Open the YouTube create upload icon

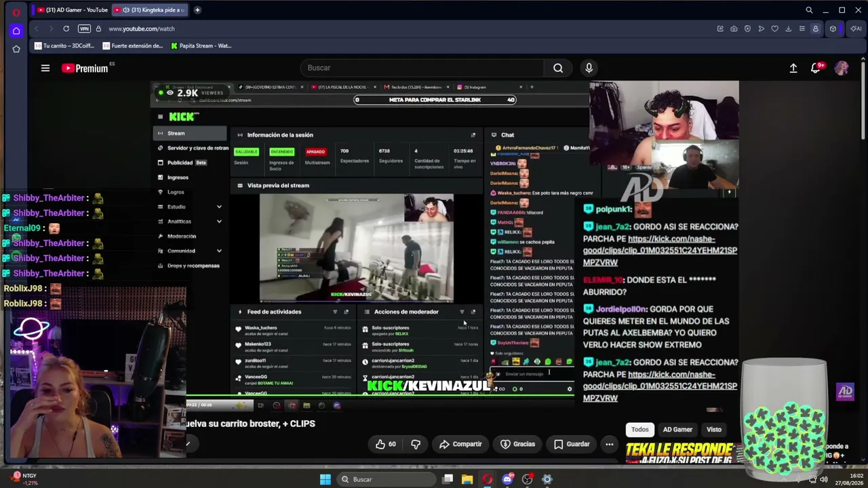pos(793,68)
